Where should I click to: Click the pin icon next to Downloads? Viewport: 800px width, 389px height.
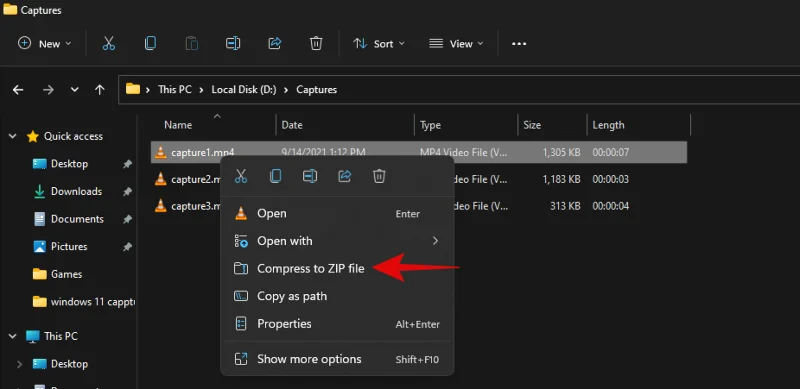127,191
